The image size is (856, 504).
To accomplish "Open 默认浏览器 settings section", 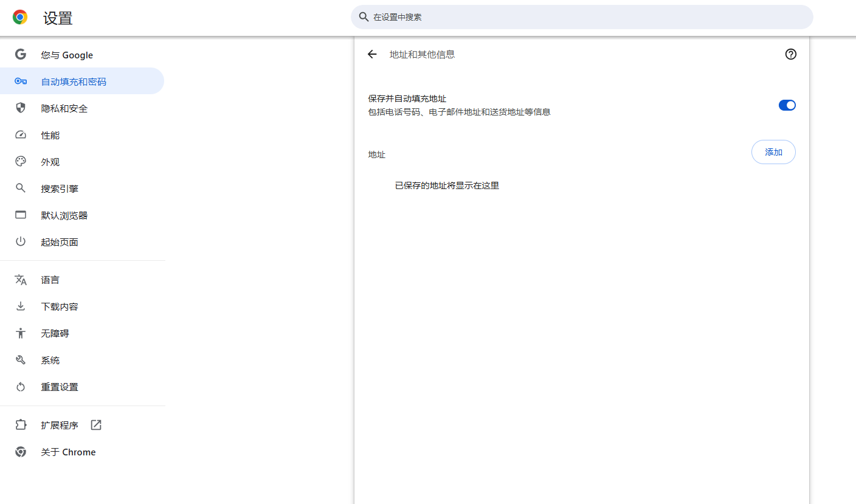I will (82, 215).
